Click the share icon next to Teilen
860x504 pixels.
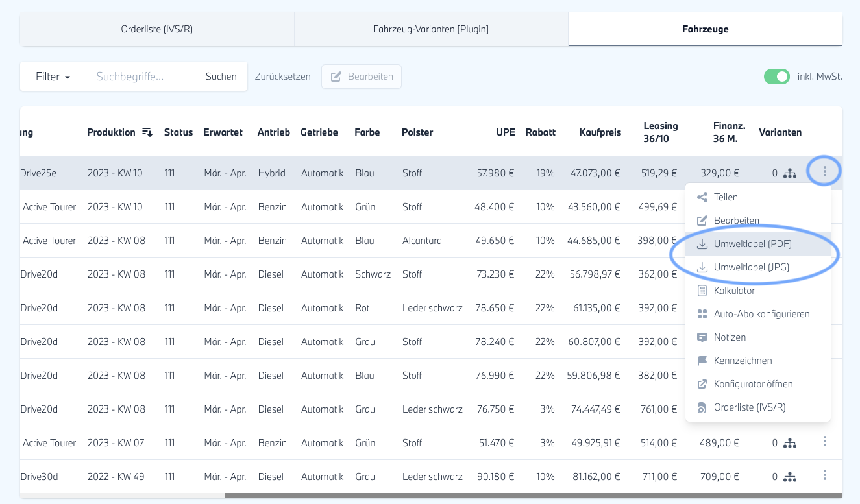pos(702,197)
